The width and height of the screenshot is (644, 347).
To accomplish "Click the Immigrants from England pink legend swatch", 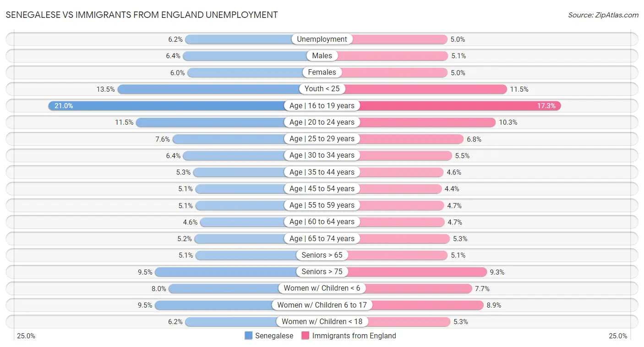I will [306, 336].
